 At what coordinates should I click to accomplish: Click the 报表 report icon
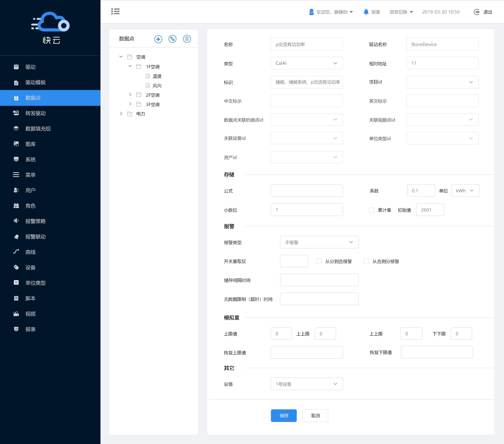[16, 329]
